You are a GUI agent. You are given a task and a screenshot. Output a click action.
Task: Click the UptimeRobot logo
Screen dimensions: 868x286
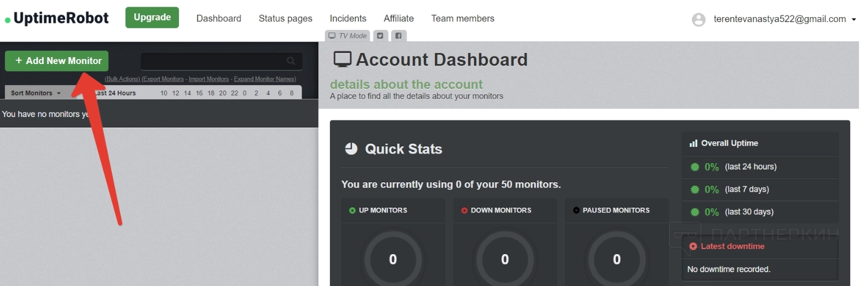pos(57,18)
